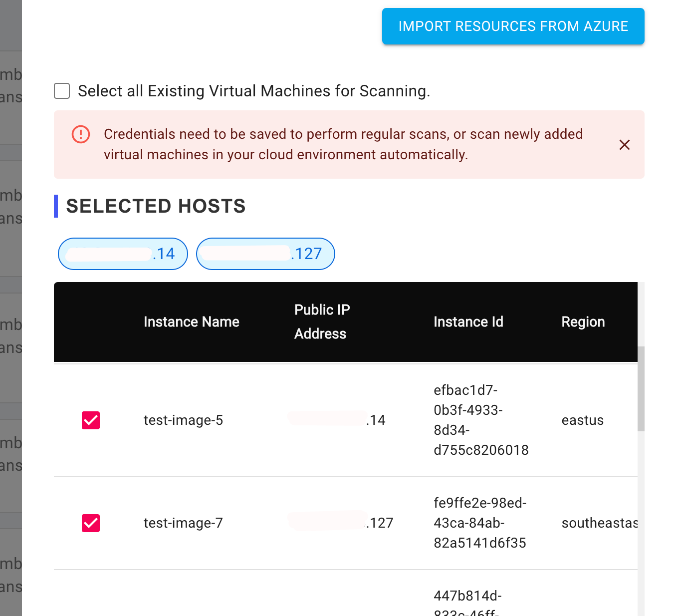Click the SELECTED HOSTS section heading
The image size is (676, 616).
point(156,206)
